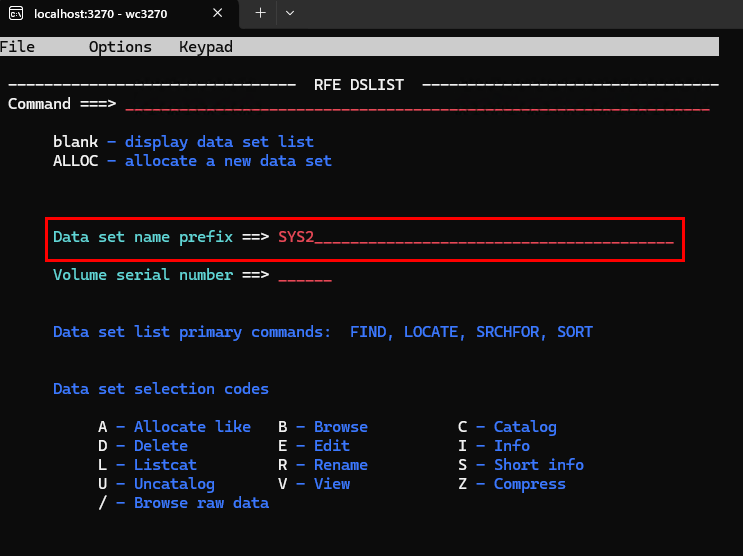The width and height of the screenshot is (743, 556).
Task: Click the terminal icon in the tab
Action: 16,13
